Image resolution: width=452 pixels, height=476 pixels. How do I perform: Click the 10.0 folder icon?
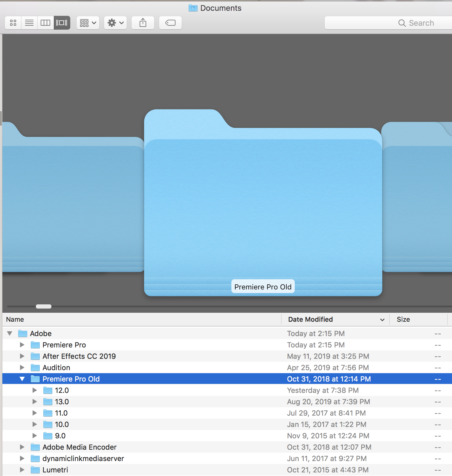click(x=48, y=424)
